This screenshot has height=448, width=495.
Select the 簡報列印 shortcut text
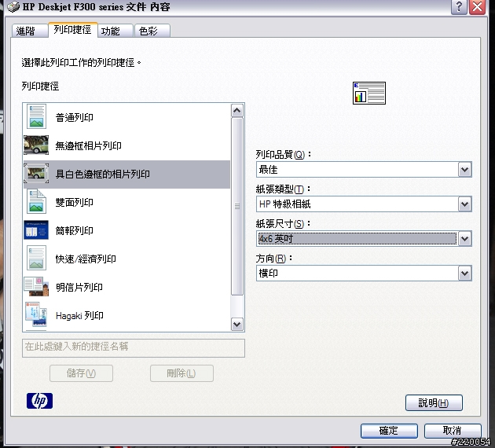click(x=74, y=230)
